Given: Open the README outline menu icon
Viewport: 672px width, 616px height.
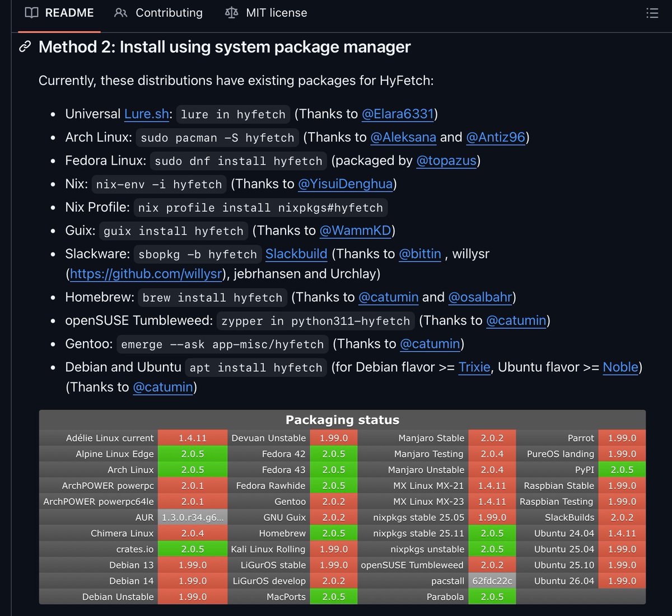Looking at the screenshot, I should [x=652, y=13].
